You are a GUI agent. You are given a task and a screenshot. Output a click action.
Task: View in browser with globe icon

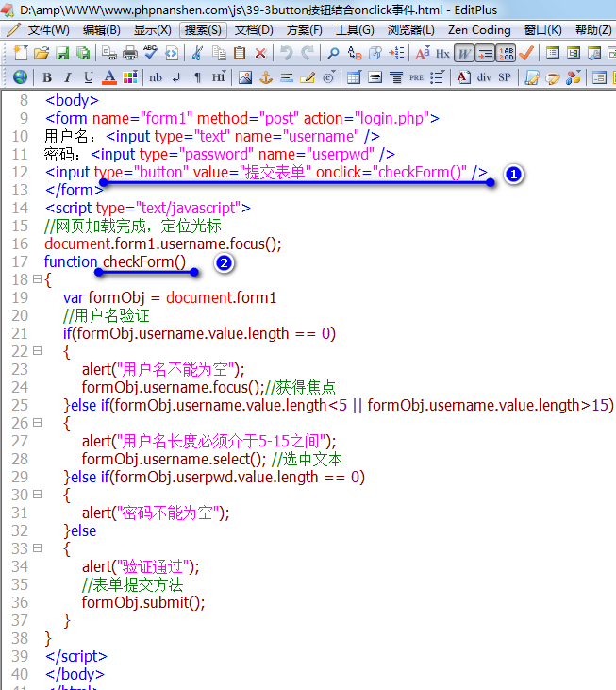pos(20,77)
